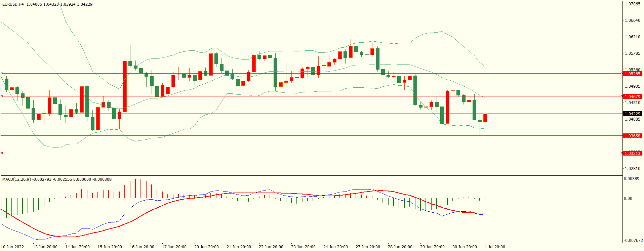Select left anchor of the 1.04679 line
The width and height of the screenshot is (644, 251).
click(2, 96)
